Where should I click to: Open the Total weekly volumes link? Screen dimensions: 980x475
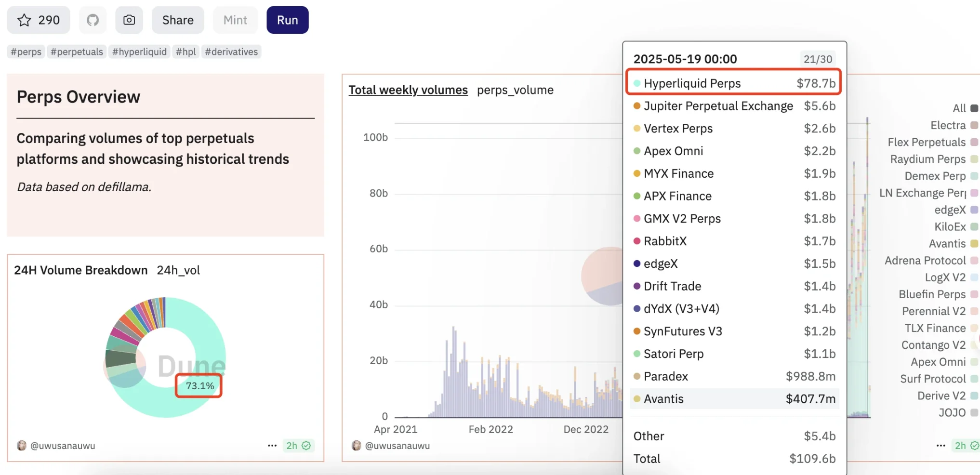pyautogui.click(x=408, y=90)
